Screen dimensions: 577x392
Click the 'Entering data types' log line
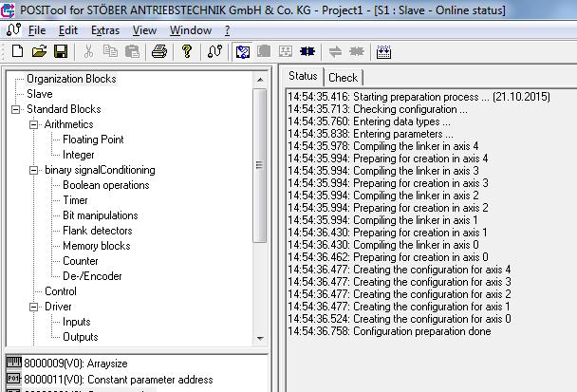[x=369, y=121]
